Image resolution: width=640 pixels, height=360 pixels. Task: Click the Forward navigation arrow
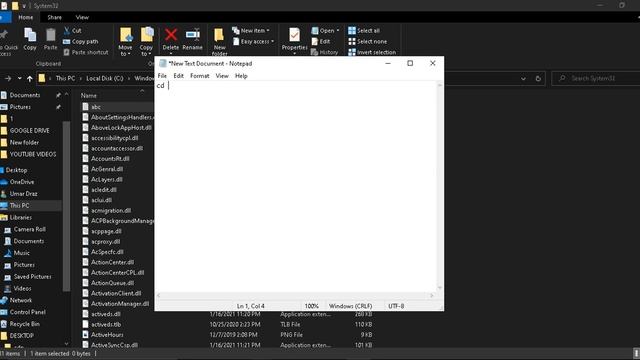[x=8, y=78]
